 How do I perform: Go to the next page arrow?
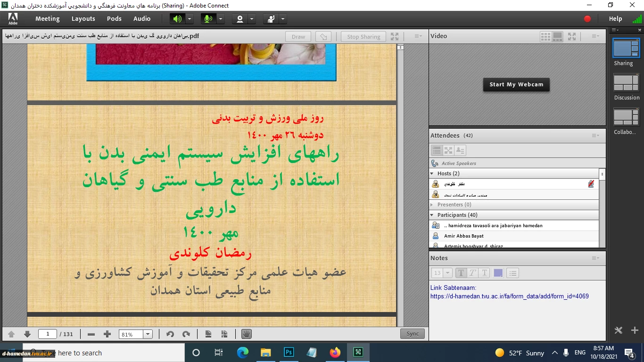click(x=27, y=334)
